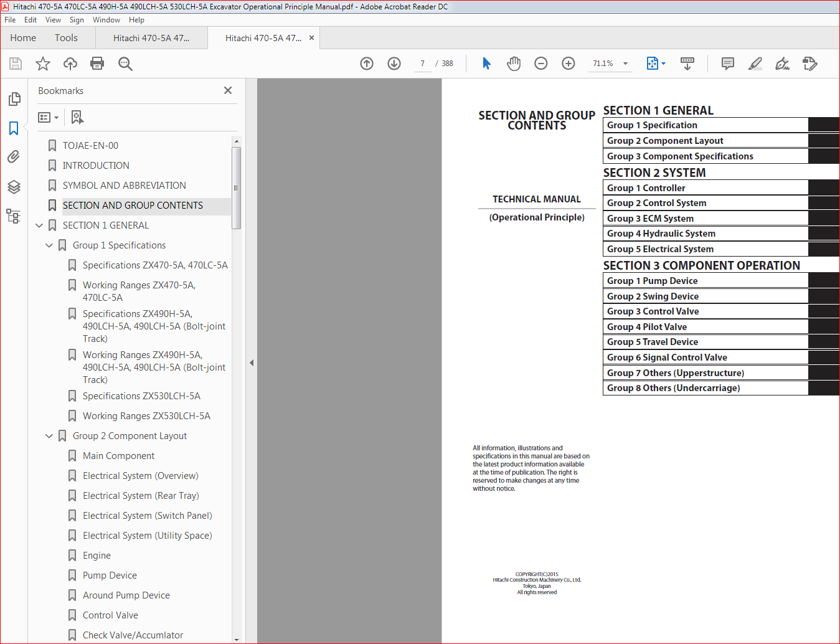Select the INTRODUCTION bookmark

click(x=96, y=166)
